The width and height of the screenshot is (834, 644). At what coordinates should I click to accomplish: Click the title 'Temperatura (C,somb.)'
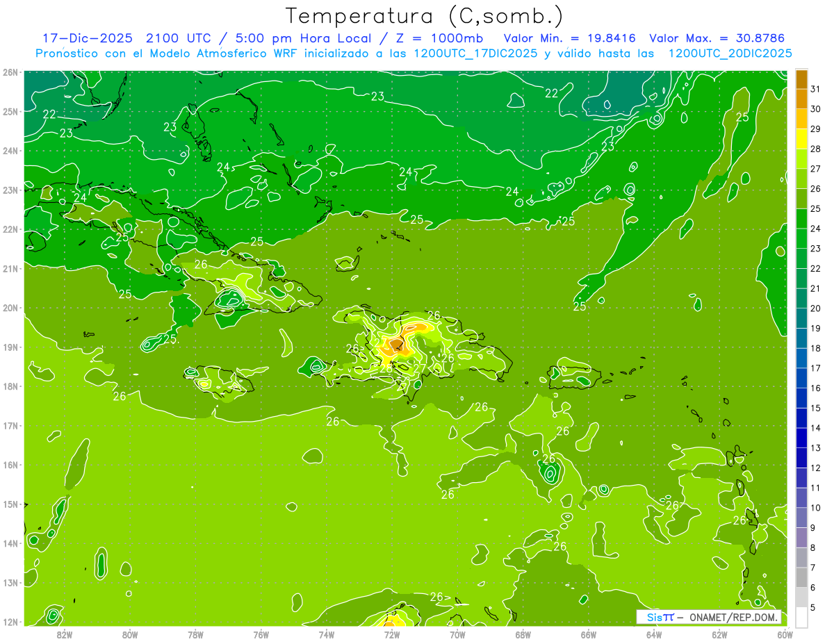(425, 17)
